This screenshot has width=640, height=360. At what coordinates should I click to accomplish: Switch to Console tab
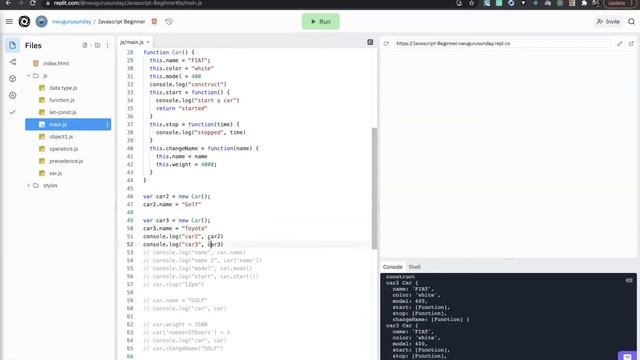tap(392, 267)
